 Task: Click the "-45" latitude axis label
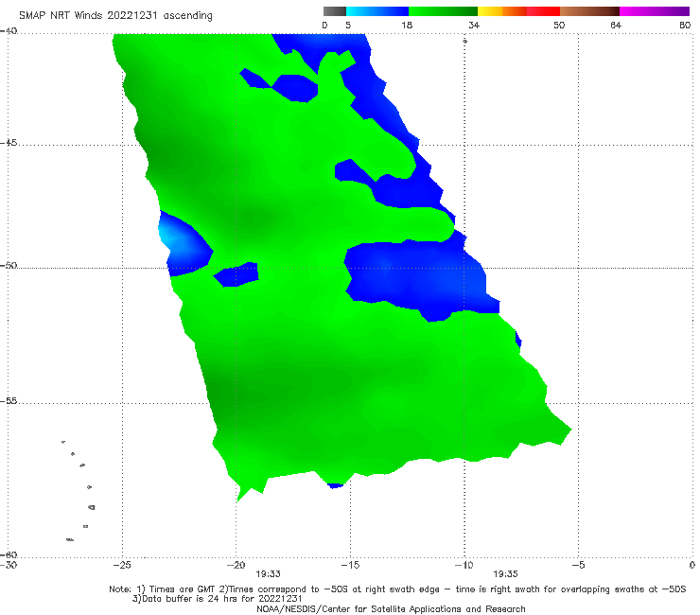click(x=9, y=143)
